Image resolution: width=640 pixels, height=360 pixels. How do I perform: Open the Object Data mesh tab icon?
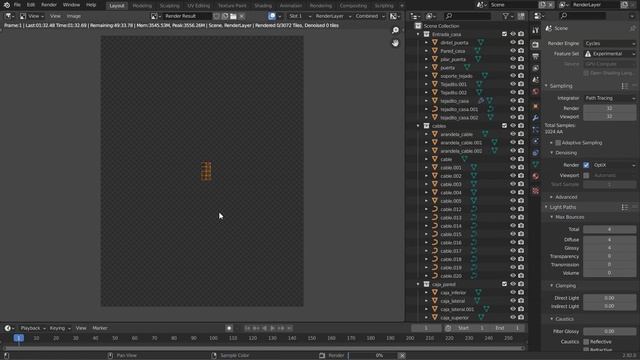(536, 164)
